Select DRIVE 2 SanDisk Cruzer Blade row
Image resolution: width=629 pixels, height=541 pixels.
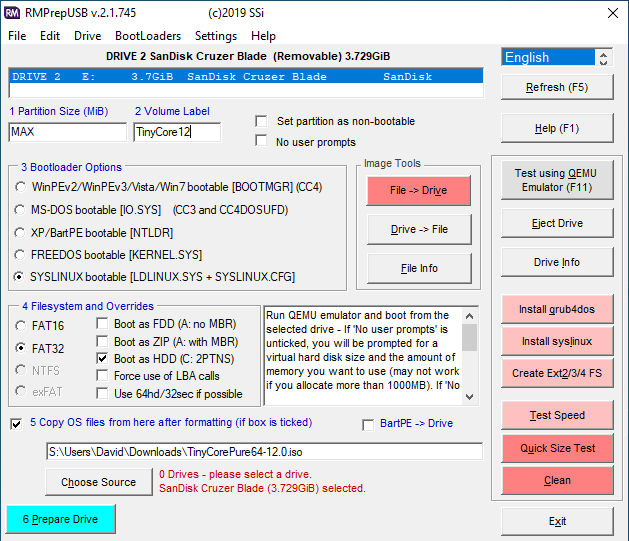point(246,77)
